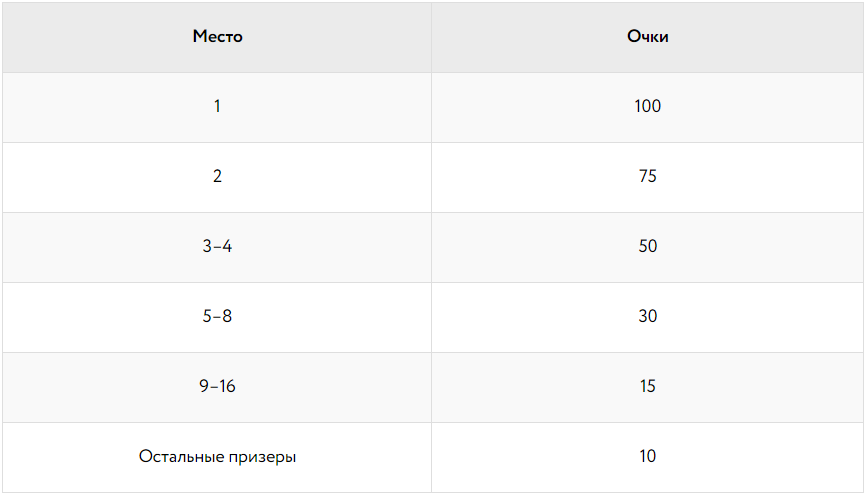Click the cell with value 75
This screenshot has width=867, height=496.
click(647, 176)
